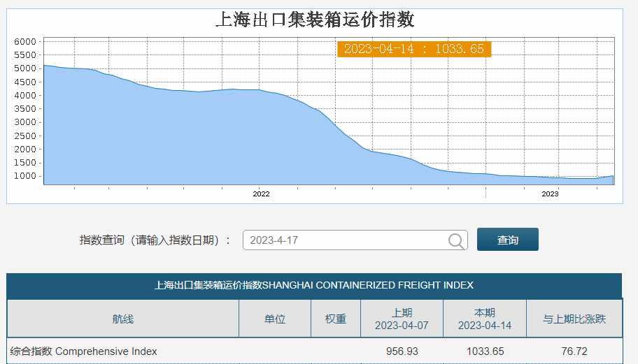Click the 单位 column header
The height and width of the screenshot is (364, 638).
[x=275, y=319]
